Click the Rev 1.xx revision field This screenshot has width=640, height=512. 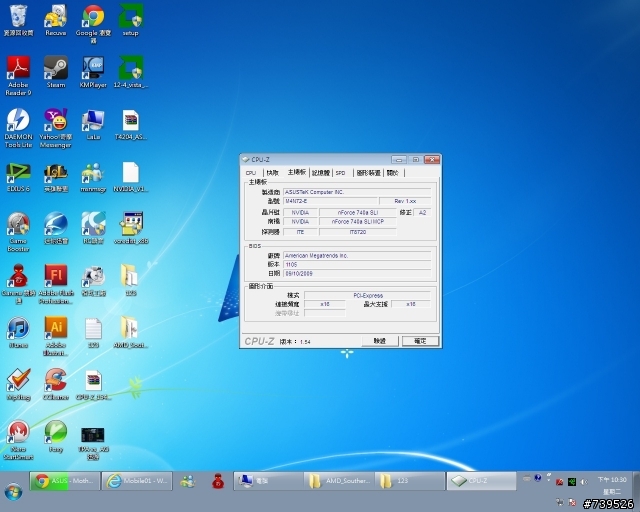[405, 201]
